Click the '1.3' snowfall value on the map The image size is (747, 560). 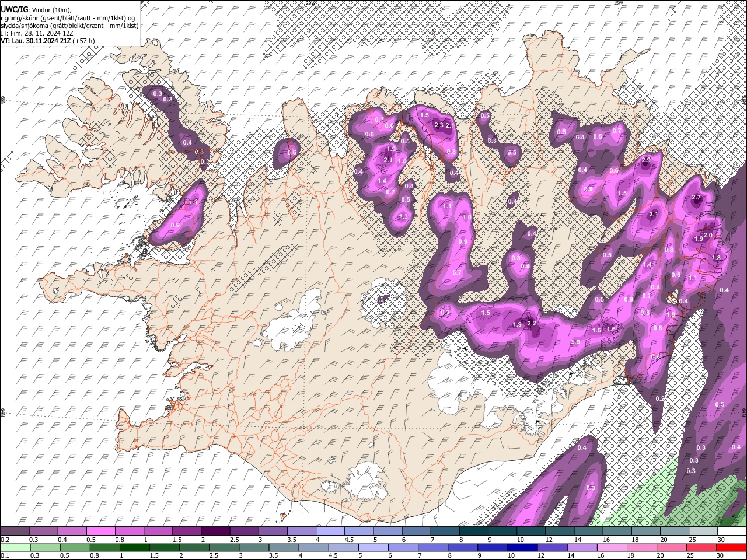point(403,216)
